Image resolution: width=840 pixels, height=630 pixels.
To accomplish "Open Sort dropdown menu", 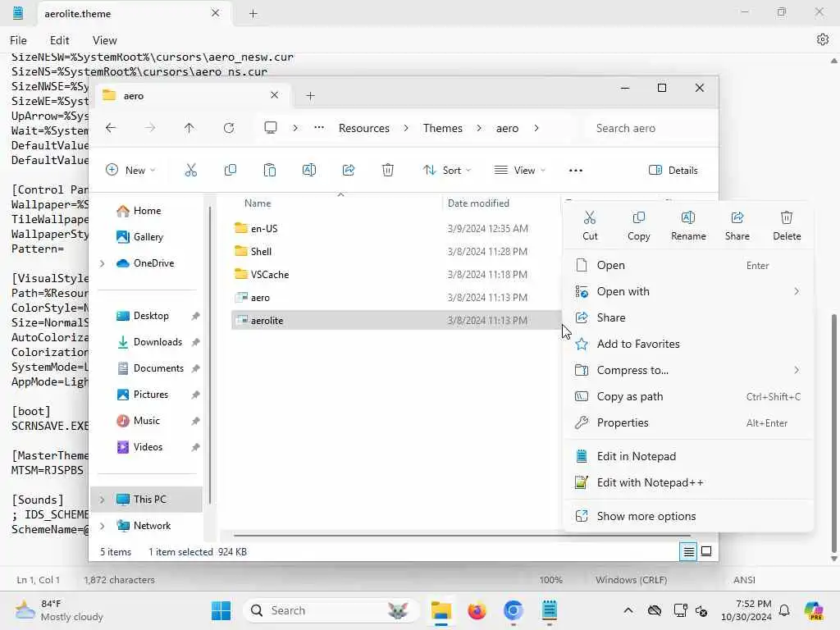I will [446, 171].
